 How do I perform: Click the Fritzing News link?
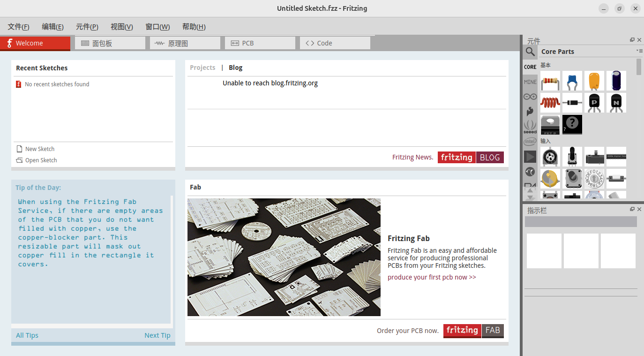point(413,158)
